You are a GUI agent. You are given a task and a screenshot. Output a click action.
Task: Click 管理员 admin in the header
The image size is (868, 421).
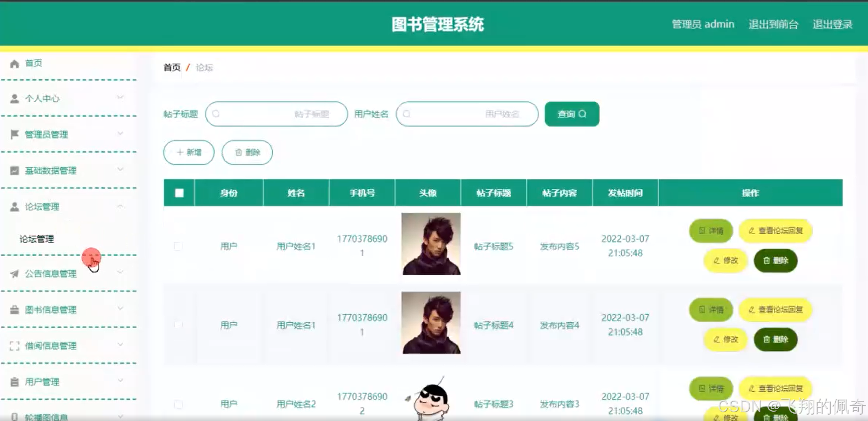703,24
